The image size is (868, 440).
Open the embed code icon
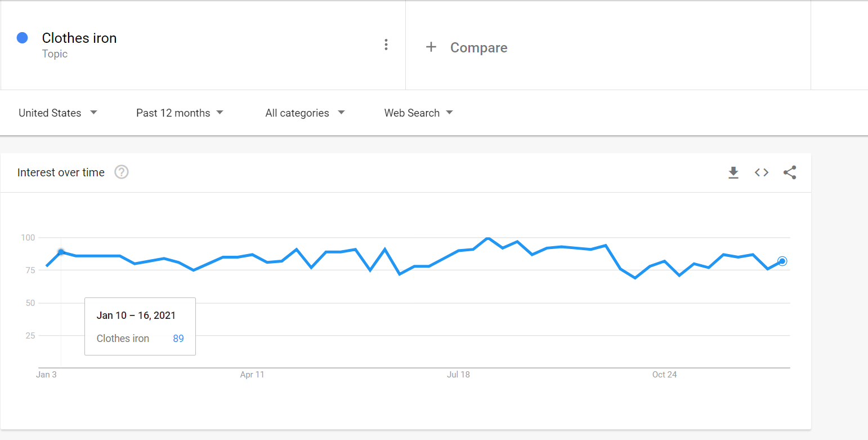point(762,172)
